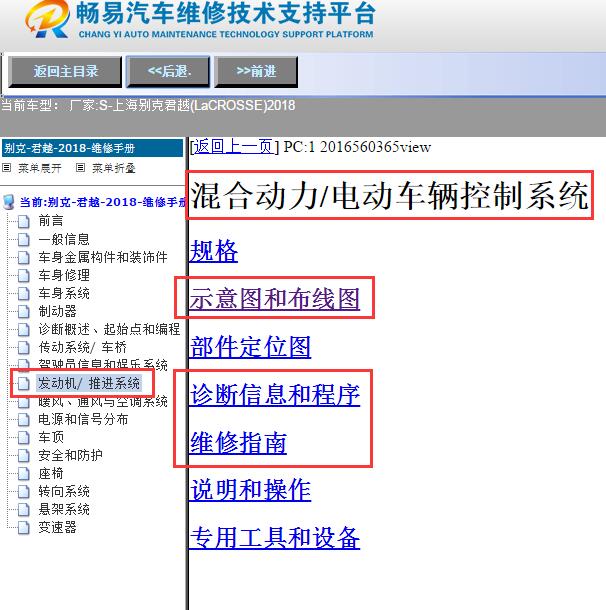Click the page icon next to 前言
The image size is (606, 610).
click(24, 221)
